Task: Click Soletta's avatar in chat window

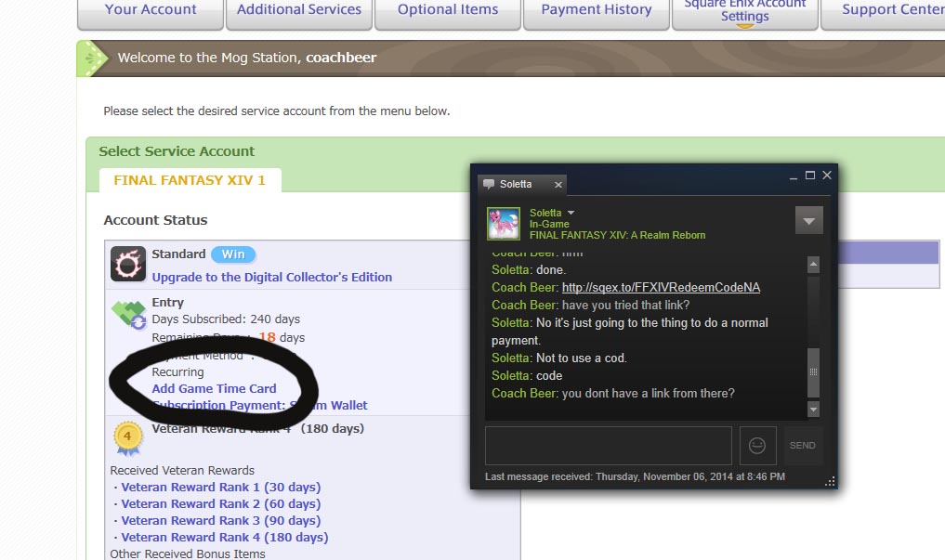Action: click(x=504, y=224)
